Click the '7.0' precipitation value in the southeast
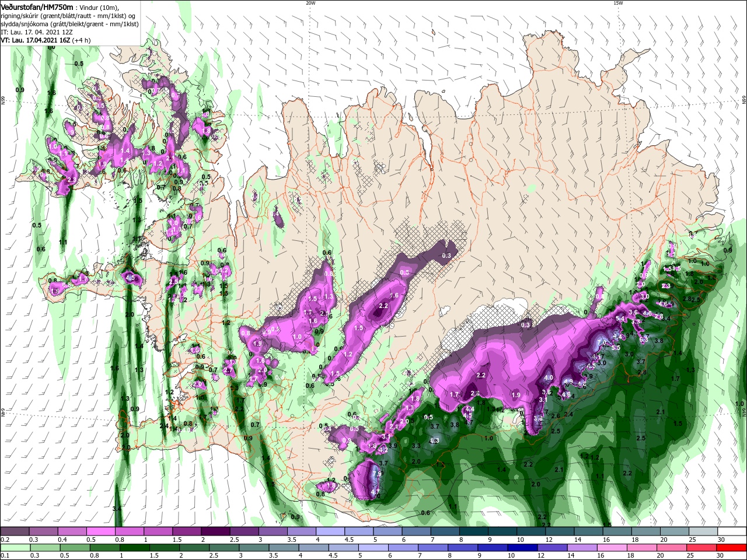747x560 pixels. (602, 341)
